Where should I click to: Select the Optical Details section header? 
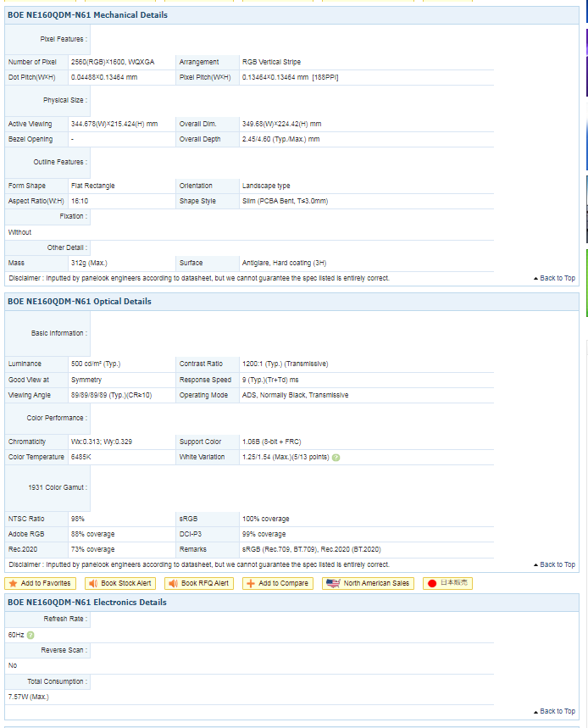(292, 302)
